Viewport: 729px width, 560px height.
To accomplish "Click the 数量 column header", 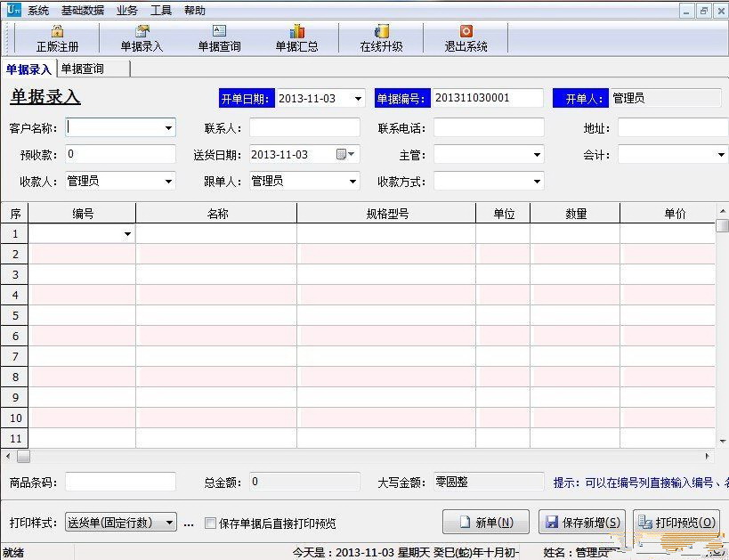I will 575,214.
